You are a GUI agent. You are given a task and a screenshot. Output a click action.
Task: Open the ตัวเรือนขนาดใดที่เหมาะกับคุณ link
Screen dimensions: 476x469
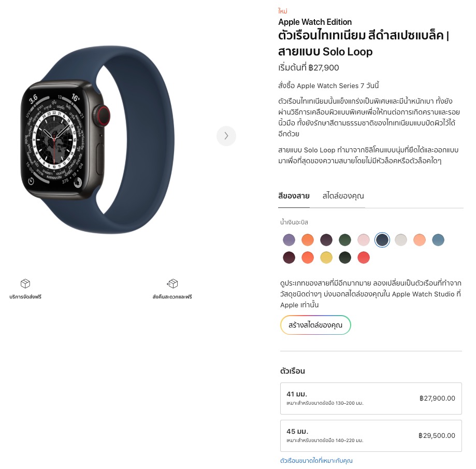click(x=316, y=461)
